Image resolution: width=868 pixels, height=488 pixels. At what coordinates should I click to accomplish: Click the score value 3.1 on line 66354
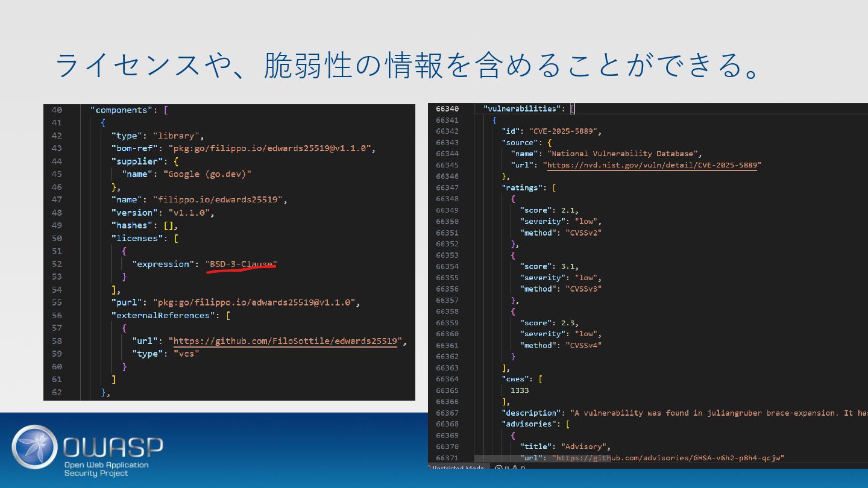pos(568,266)
